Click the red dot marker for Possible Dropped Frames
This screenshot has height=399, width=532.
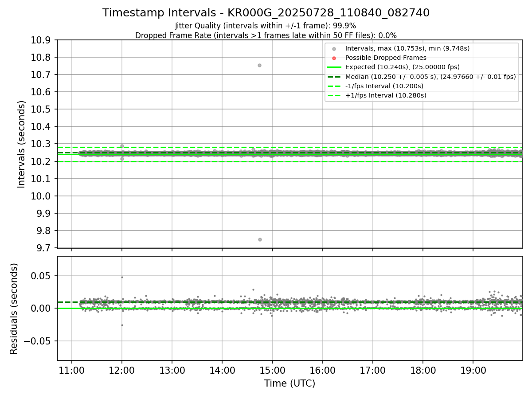click(x=334, y=58)
